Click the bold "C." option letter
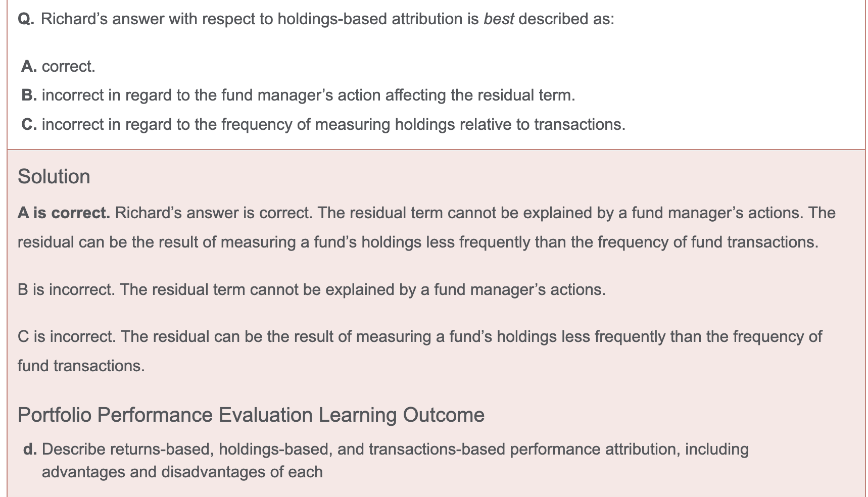This screenshot has height=497, width=868. (x=29, y=124)
